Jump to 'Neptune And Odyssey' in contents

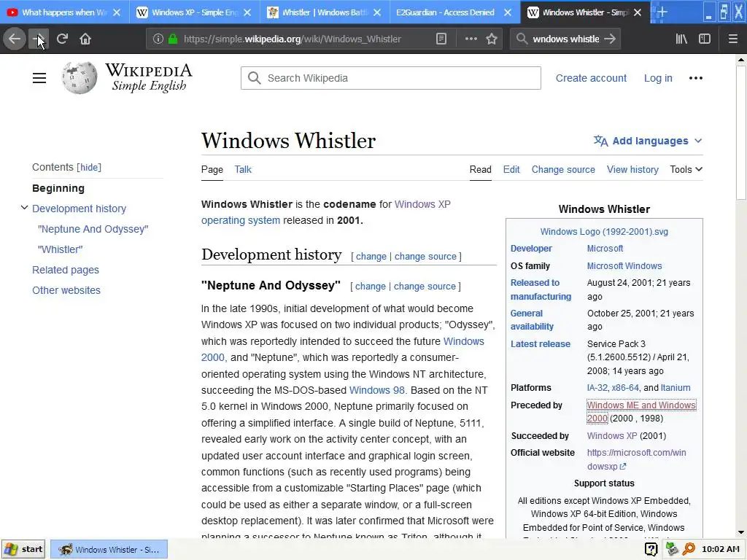click(x=93, y=229)
